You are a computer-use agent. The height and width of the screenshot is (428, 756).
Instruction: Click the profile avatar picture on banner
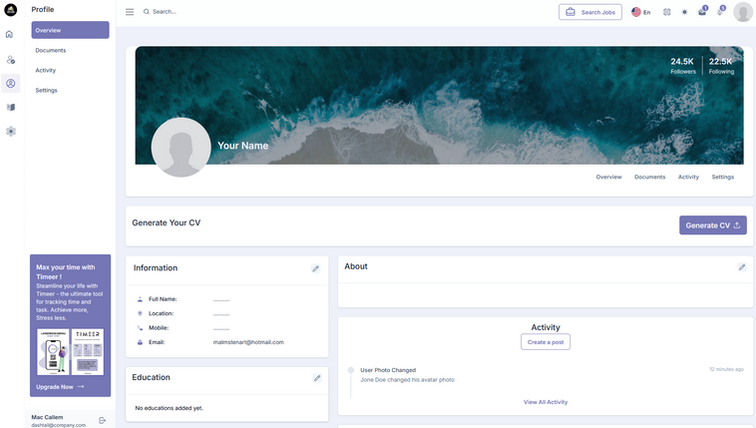pyautogui.click(x=181, y=147)
